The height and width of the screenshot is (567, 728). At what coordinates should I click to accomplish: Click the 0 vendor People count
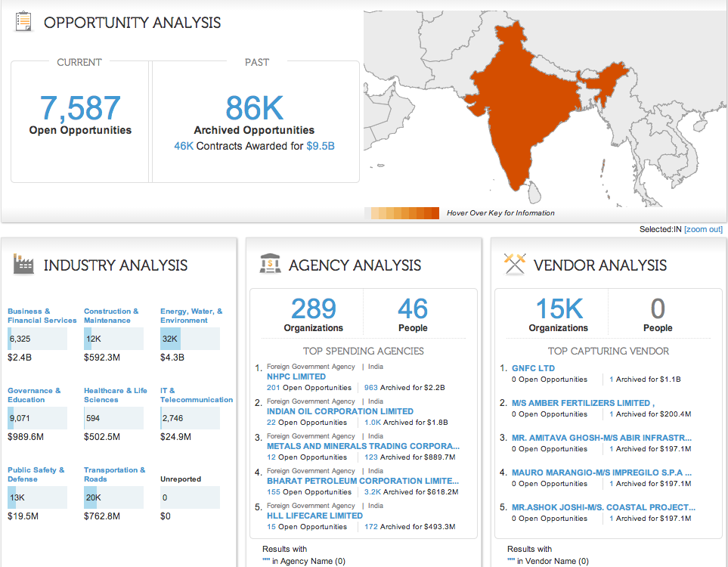[658, 308]
